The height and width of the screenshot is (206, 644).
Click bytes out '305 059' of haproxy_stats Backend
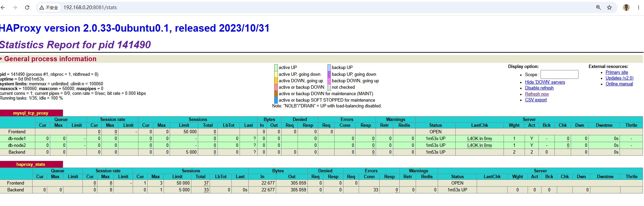[298, 190]
